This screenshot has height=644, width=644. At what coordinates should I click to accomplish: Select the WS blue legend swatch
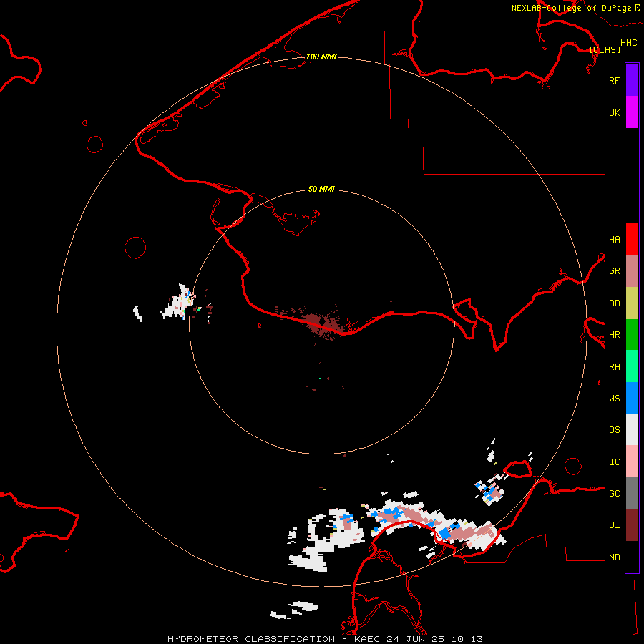tap(632, 398)
